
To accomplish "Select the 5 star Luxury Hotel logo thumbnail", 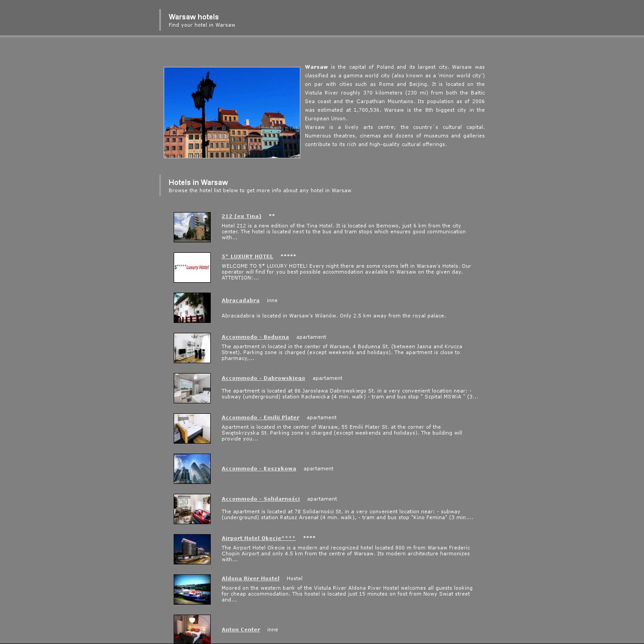I will pos(192,267).
